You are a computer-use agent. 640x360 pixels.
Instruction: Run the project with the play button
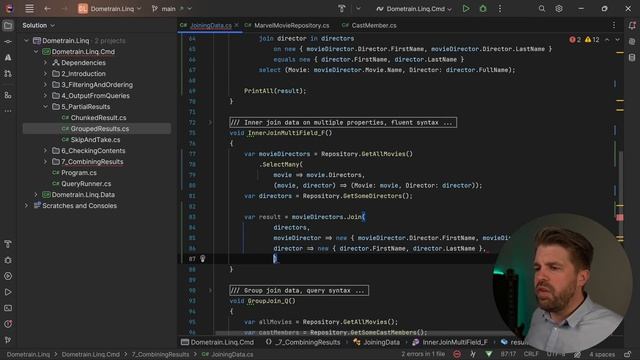(x=466, y=9)
